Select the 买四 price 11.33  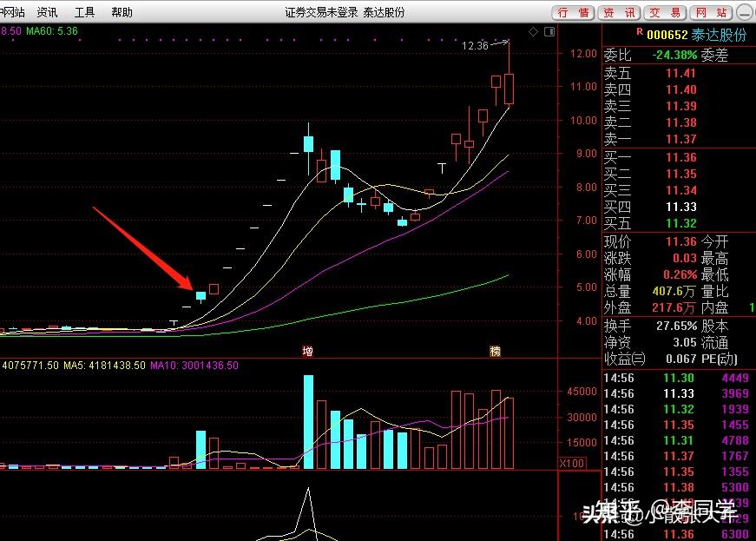680,207
